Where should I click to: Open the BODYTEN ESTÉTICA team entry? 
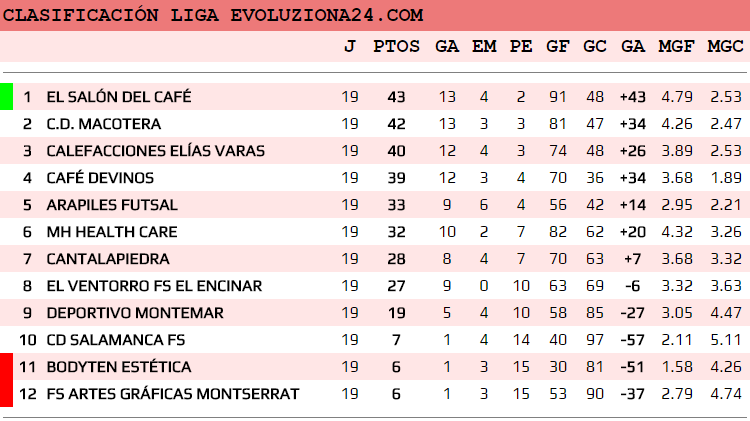tap(118, 367)
